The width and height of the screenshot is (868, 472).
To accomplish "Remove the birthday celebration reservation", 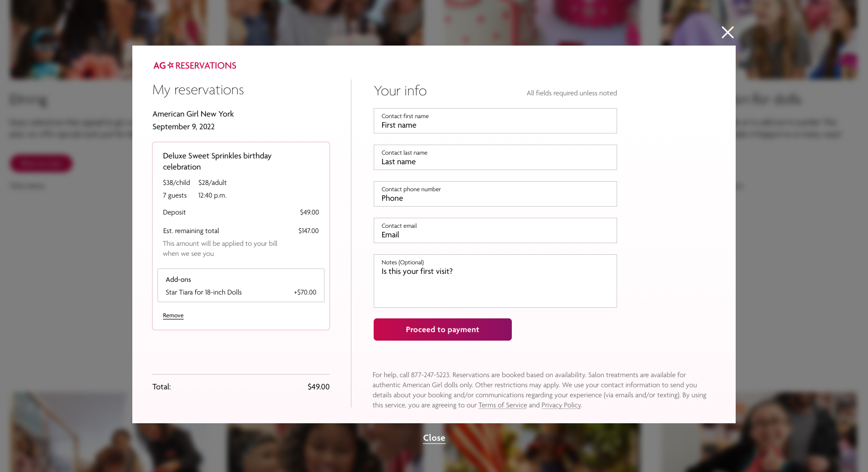I will pos(173,315).
